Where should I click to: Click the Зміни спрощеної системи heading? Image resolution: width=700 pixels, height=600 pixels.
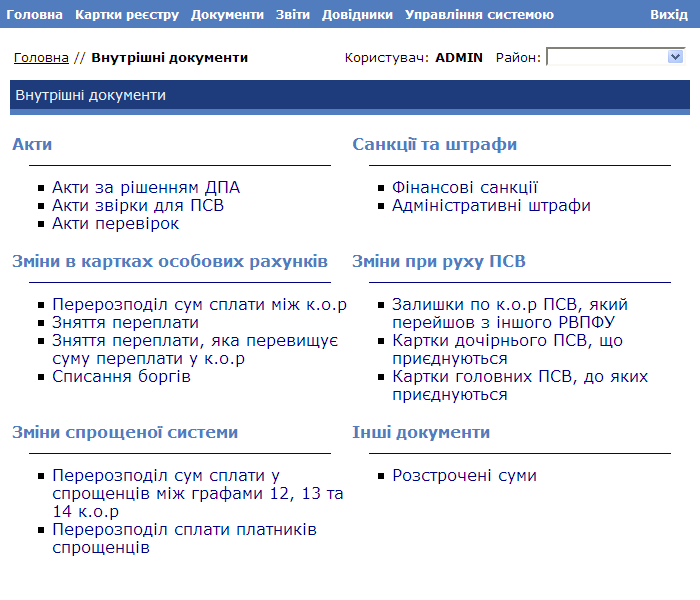coord(125,433)
